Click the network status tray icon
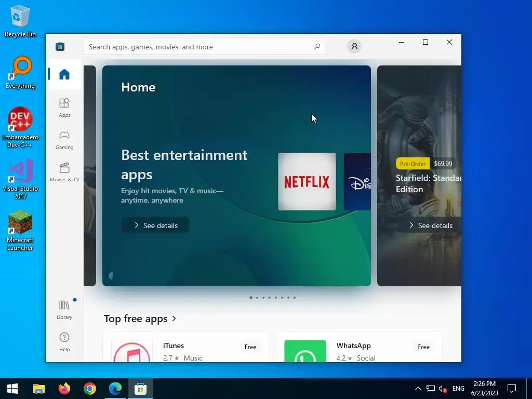Viewport: 532px width, 399px height. [x=431, y=389]
